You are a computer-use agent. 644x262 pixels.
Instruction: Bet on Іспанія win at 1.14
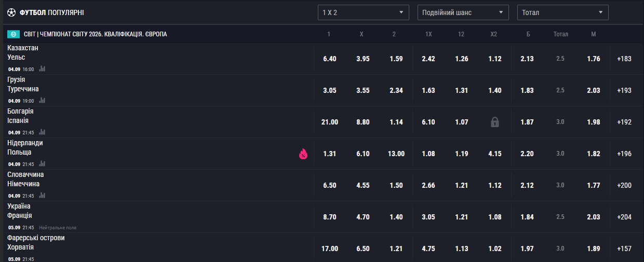396,122
